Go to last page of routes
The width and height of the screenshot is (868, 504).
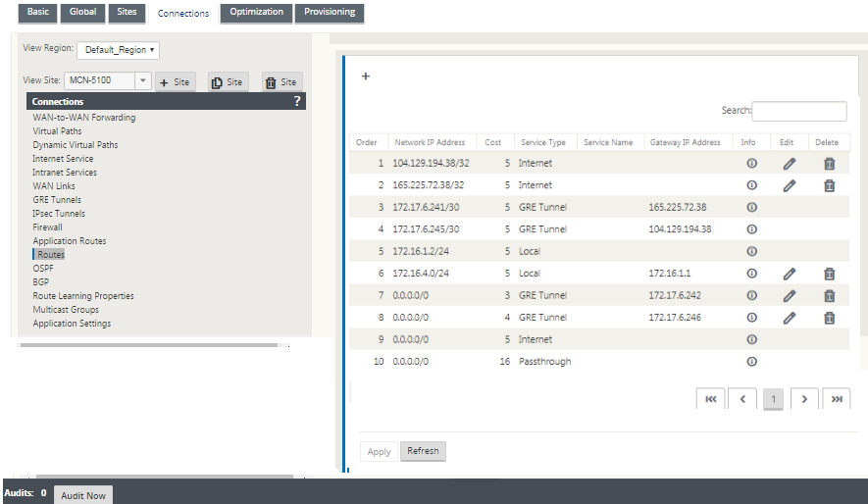pyautogui.click(x=837, y=399)
